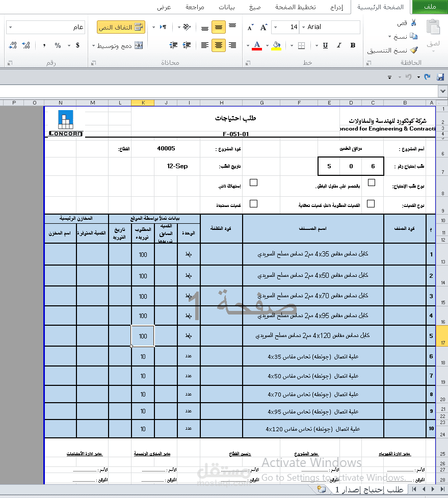448x498 pixels.
Task: Click the Copy (نسخ) icon
Action: click(x=413, y=36)
